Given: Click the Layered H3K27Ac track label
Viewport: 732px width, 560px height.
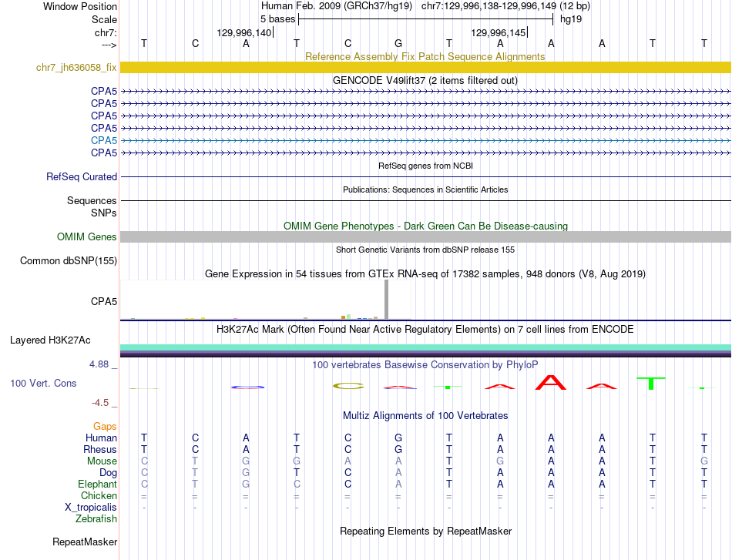Looking at the screenshot, I should pos(50,340).
